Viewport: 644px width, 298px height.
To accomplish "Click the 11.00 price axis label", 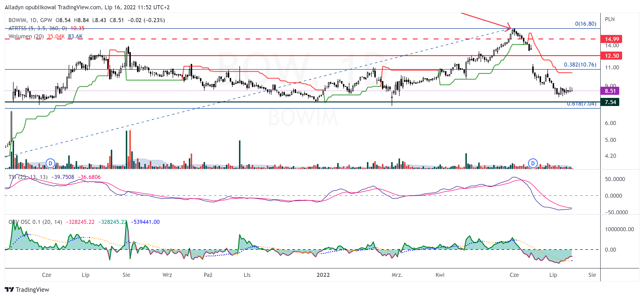I will coord(612,67).
